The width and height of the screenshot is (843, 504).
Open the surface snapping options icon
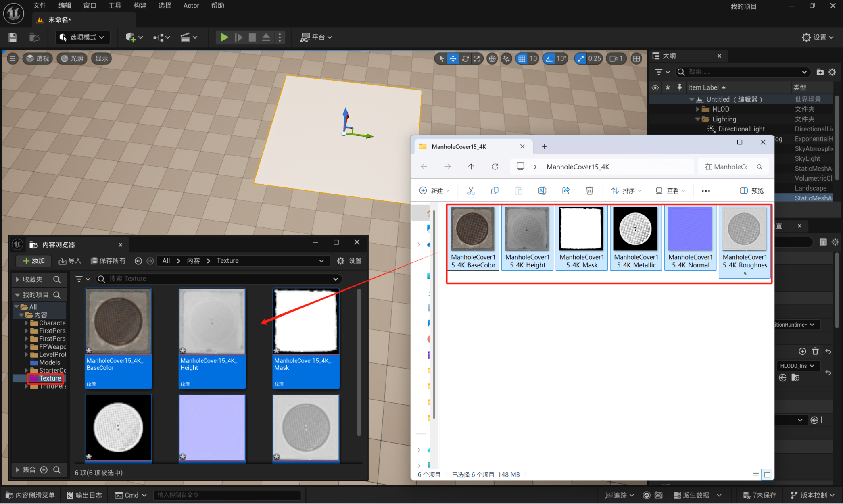pyautogui.click(x=506, y=59)
